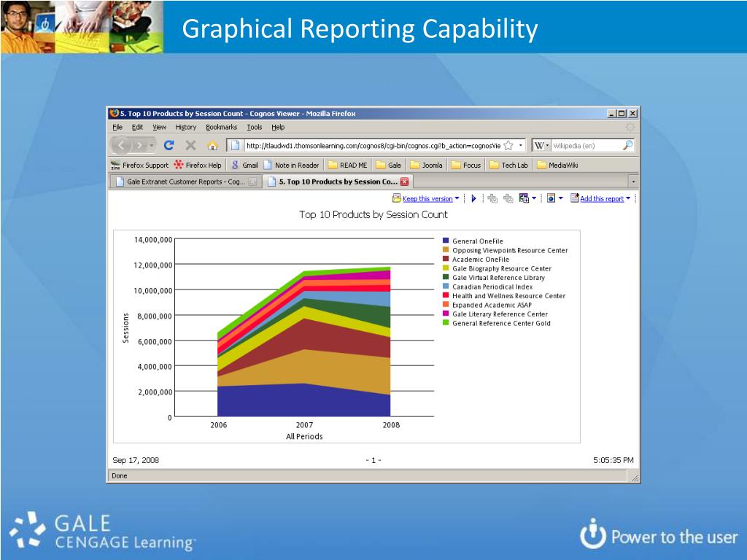Click the 2007 axis label
This screenshot has width=747, height=560.
point(304,425)
